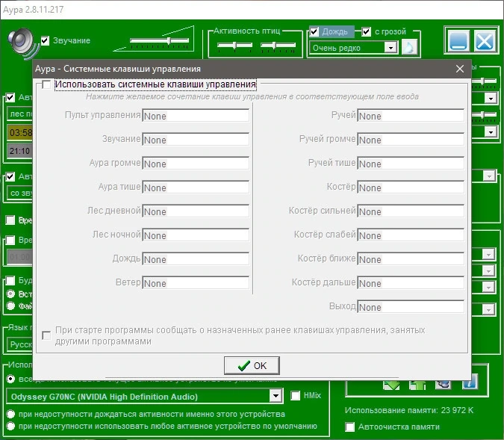Click the 'Ручей тише' hotkey field
This screenshot has width=504, height=440.
411,163
